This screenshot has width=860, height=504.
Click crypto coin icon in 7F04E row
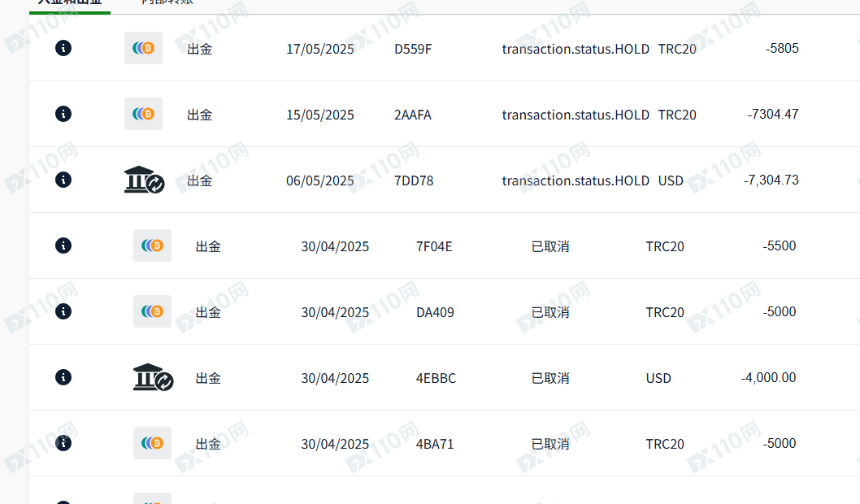click(153, 245)
